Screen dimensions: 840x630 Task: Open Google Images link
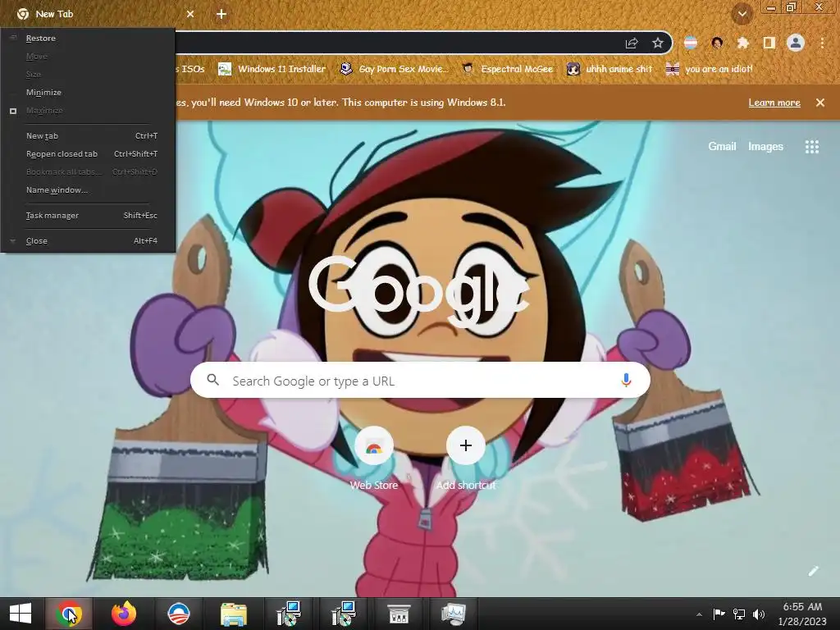765,146
